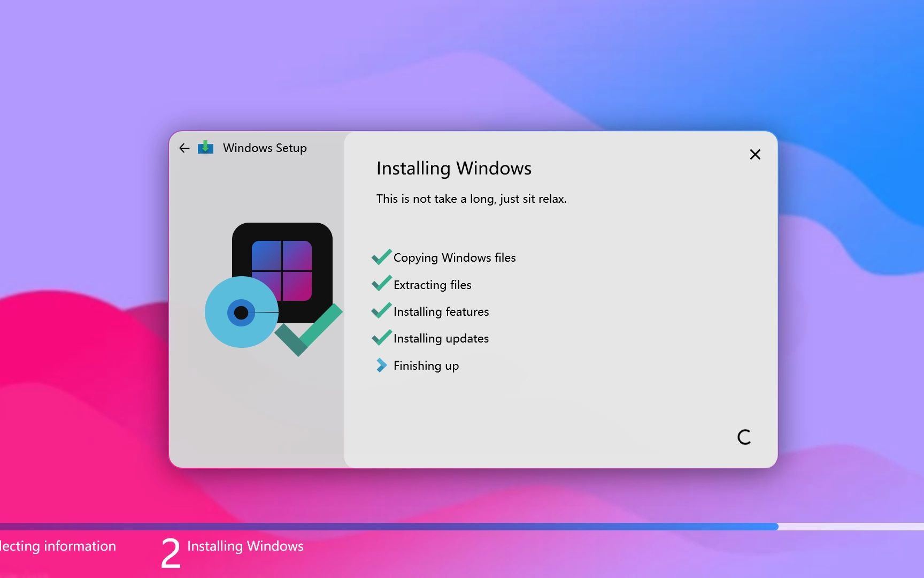Select the Finishing up step label
The image size is (924, 578).
click(426, 366)
